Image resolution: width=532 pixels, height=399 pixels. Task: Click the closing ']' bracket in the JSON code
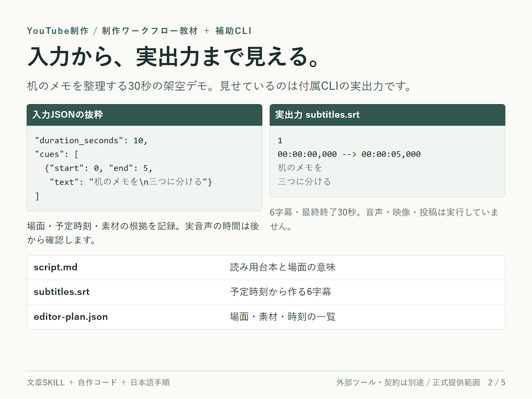coord(37,196)
